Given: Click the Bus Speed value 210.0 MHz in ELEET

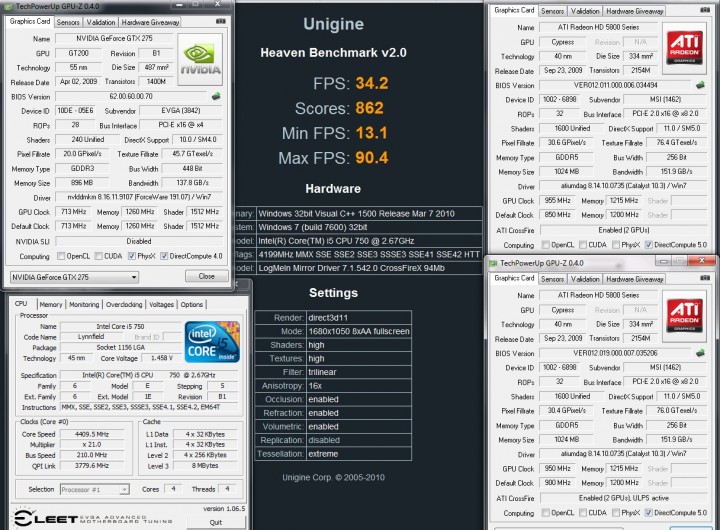Looking at the screenshot, I should pyautogui.click(x=91, y=455).
